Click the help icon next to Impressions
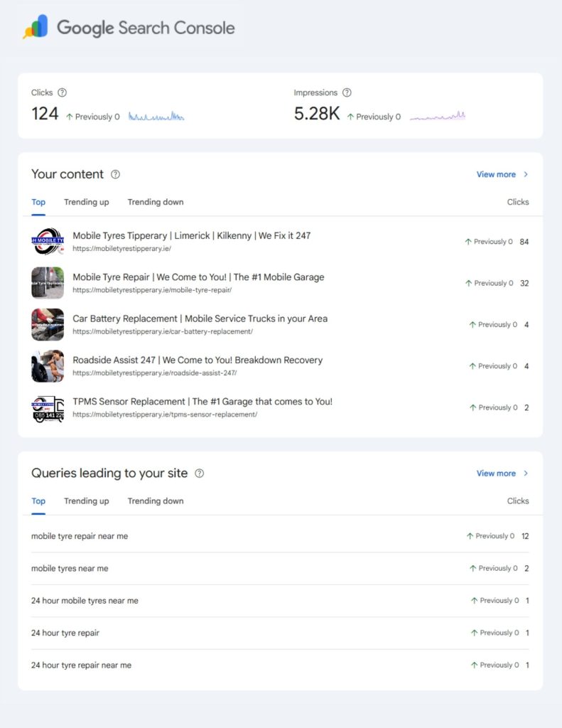562x728 pixels. coord(347,92)
